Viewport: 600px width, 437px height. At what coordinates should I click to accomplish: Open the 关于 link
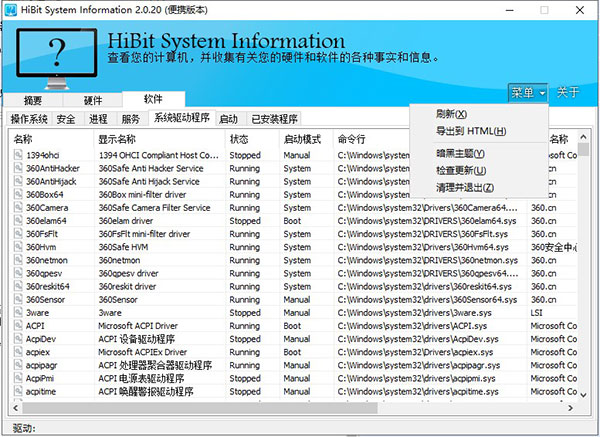click(x=568, y=93)
